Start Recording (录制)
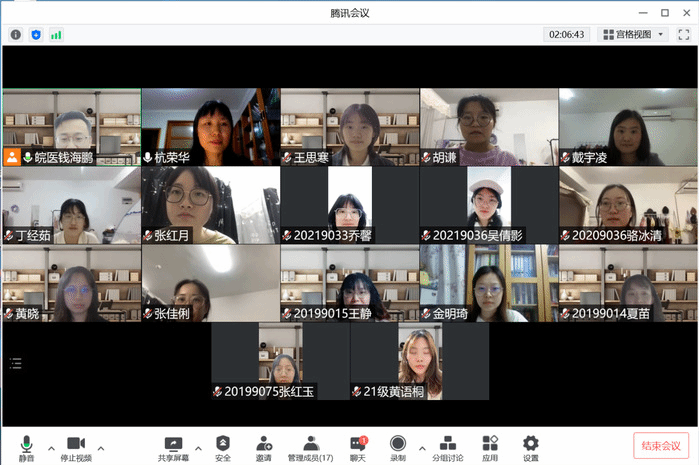This screenshot has width=699, height=465. tap(398, 446)
